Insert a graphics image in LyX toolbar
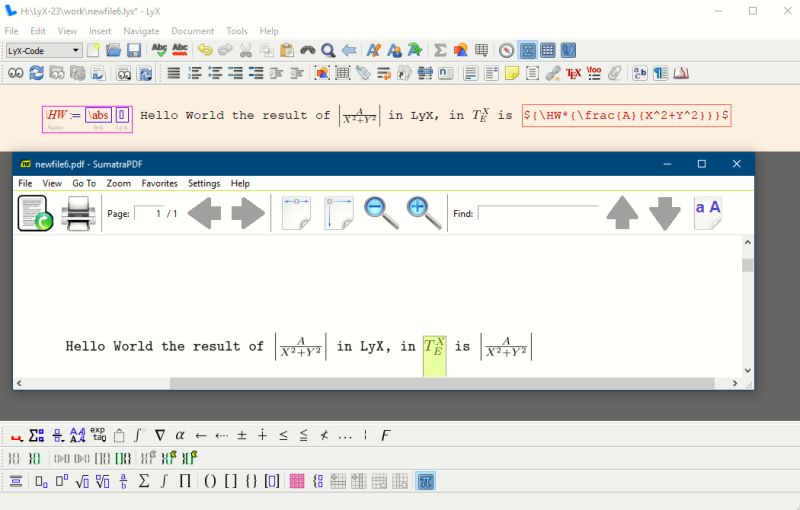 (461, 50)
